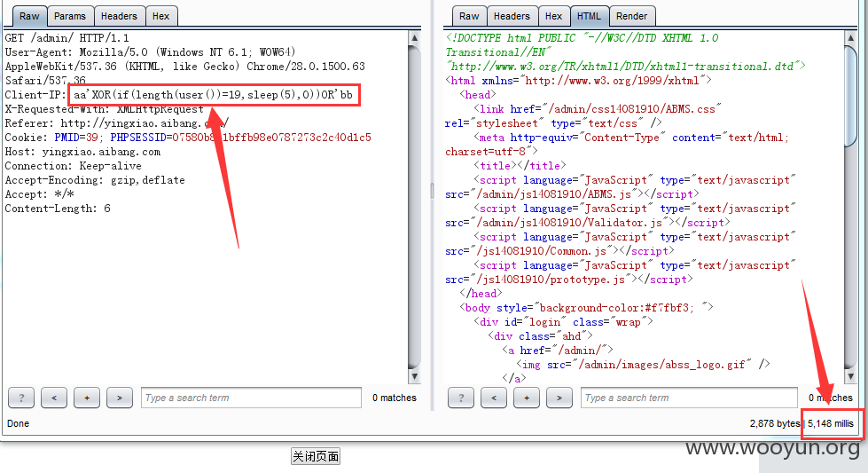
Task: Open the response Hex tab
Action: [553, 16]
